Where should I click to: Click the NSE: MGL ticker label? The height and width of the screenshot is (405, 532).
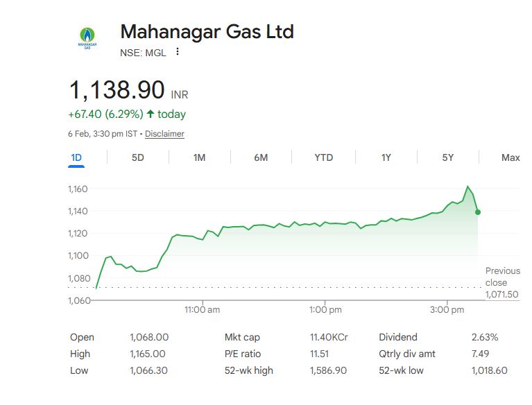point(143,52)
